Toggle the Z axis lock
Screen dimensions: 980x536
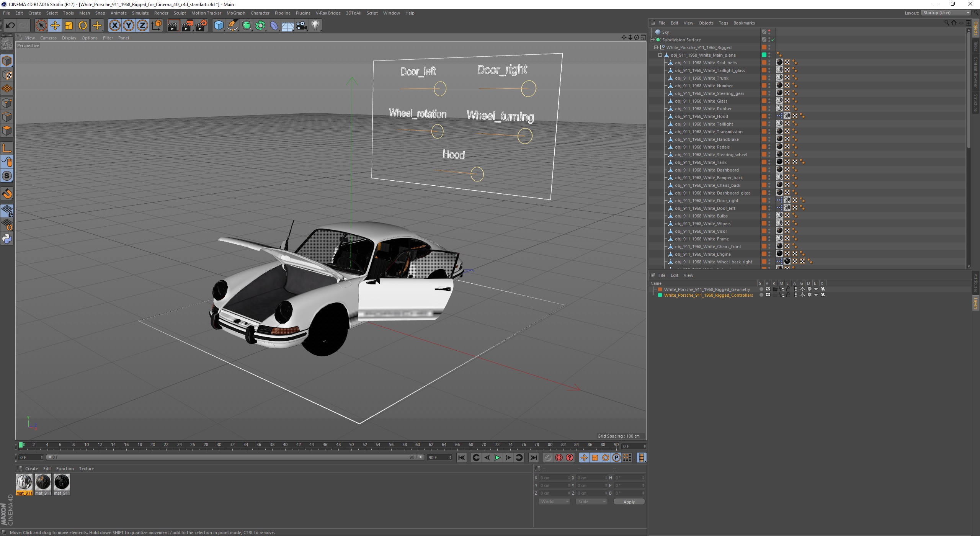click(x=142, y=26)
